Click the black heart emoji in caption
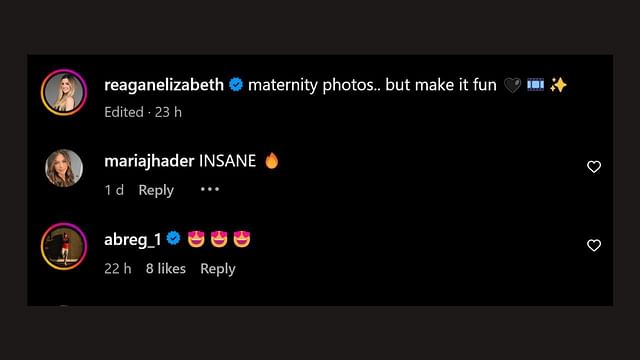This screenshot has height=360, width=640. click(512, 85)
